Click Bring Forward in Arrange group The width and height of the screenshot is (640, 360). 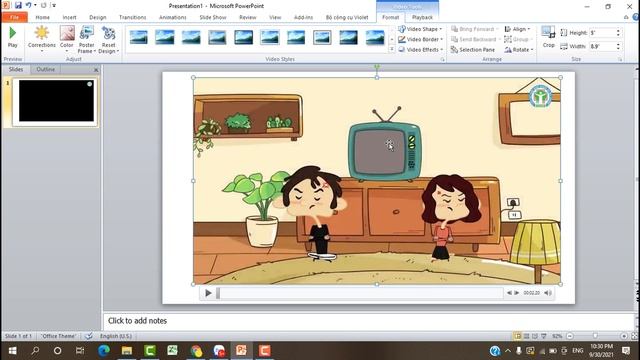pyautogui.click(x=475, y=29)
